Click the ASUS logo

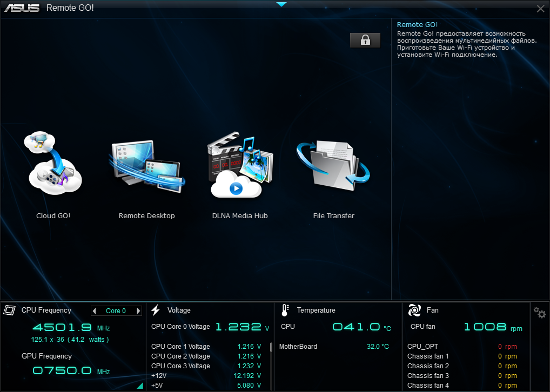tap(22, 8)
